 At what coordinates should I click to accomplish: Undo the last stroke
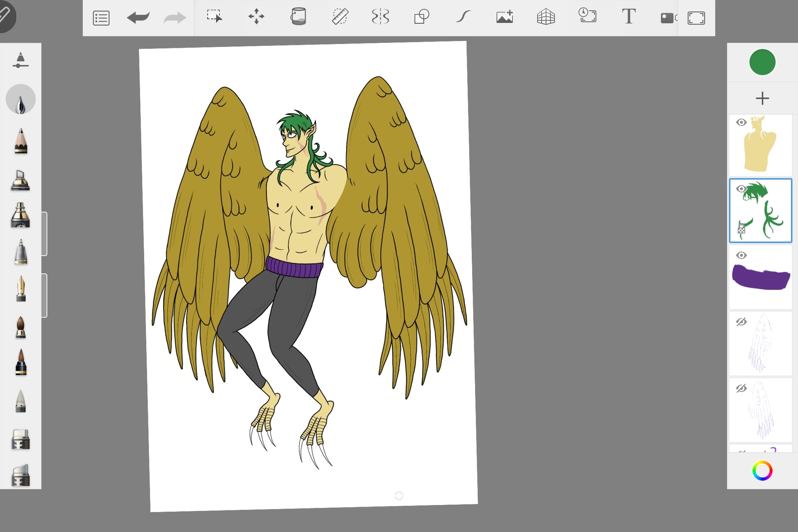(138, 18)
